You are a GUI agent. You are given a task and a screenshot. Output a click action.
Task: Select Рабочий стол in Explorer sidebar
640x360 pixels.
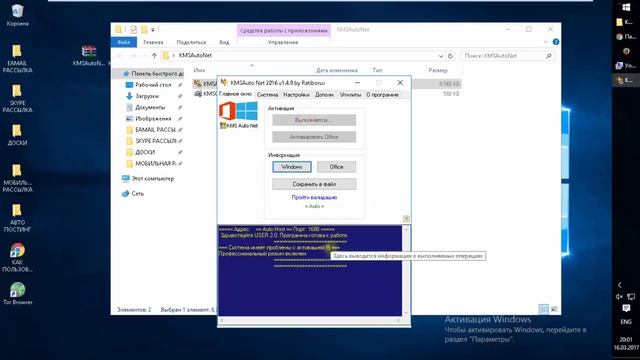(x=153, y=85)
